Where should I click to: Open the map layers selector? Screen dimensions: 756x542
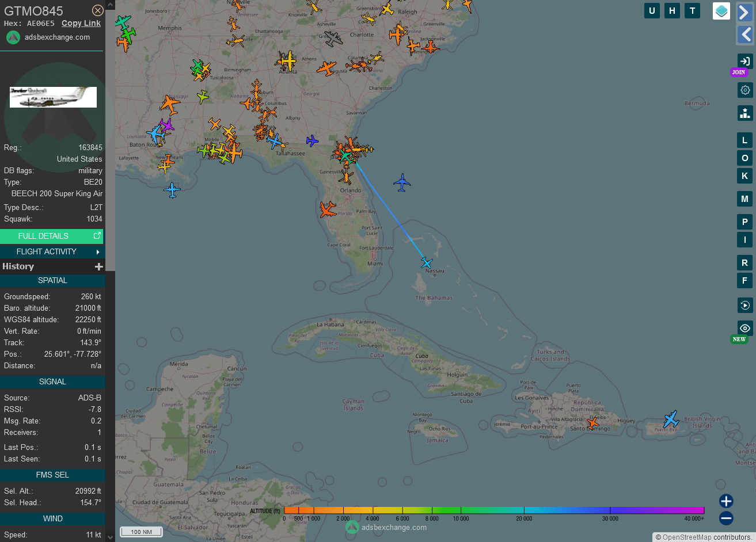(x=721, y=11)
